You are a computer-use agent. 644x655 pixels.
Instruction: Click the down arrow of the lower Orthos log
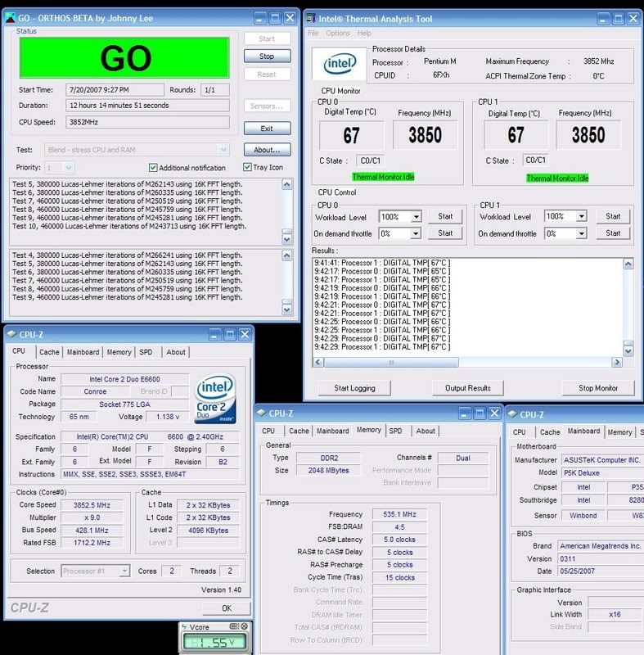point(287,309)
